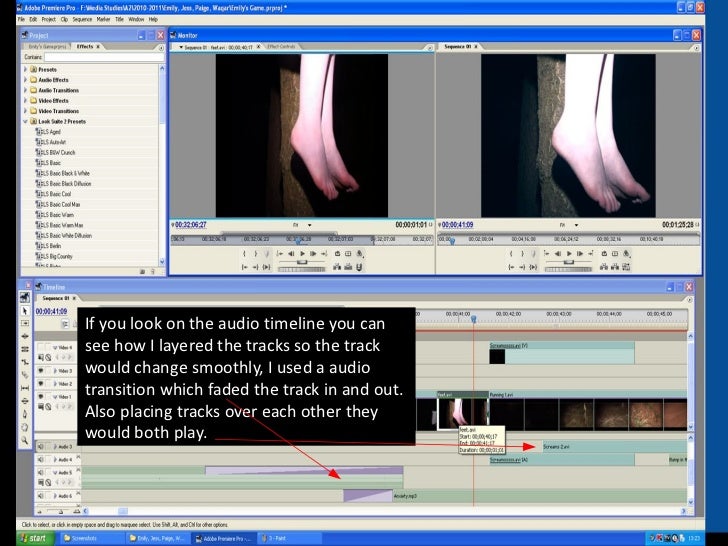The width and height of the screenshot is (728, 546).
Task: Expand the Audio Effects folder
Action: coord(25,80)
